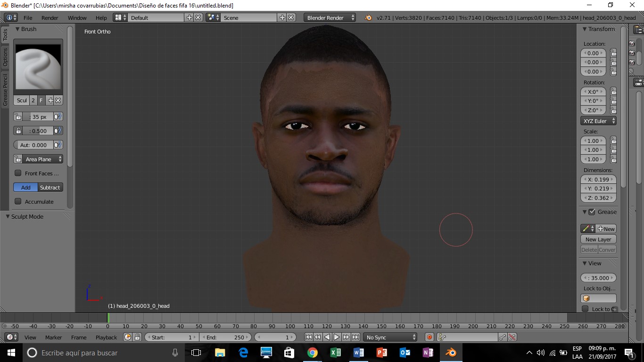Viewport: 644px width, 362px height.
Task: Toggle strength pressure sensitivity icon
Action: (x=58, y=131)
